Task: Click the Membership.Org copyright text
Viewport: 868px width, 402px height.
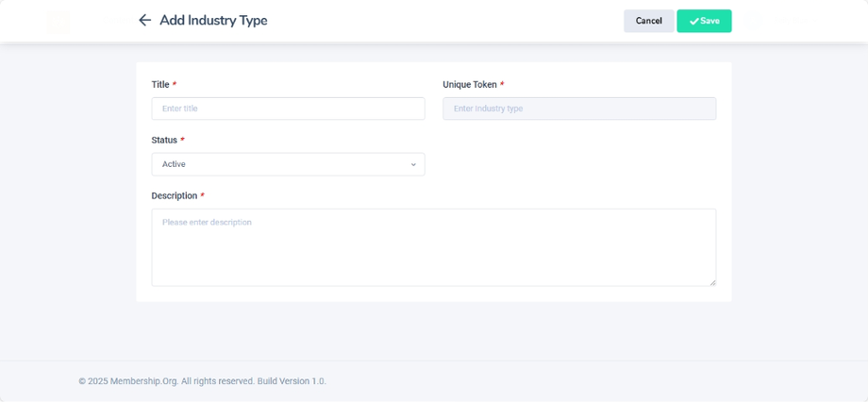Action: point(166,381)
